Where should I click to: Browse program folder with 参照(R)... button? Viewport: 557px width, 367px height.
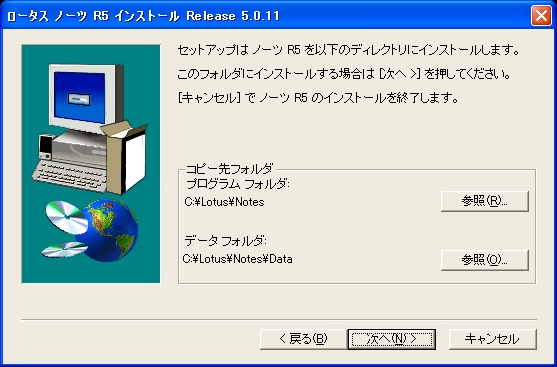[x=485, y=201]
